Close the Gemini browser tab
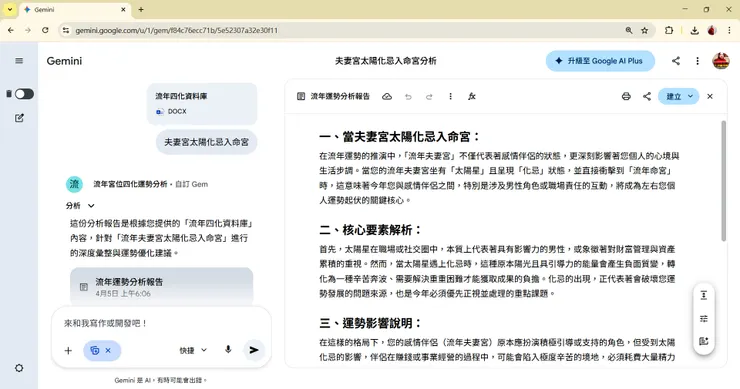This screenshot has width=740, height=389. [x=123, y=9]
